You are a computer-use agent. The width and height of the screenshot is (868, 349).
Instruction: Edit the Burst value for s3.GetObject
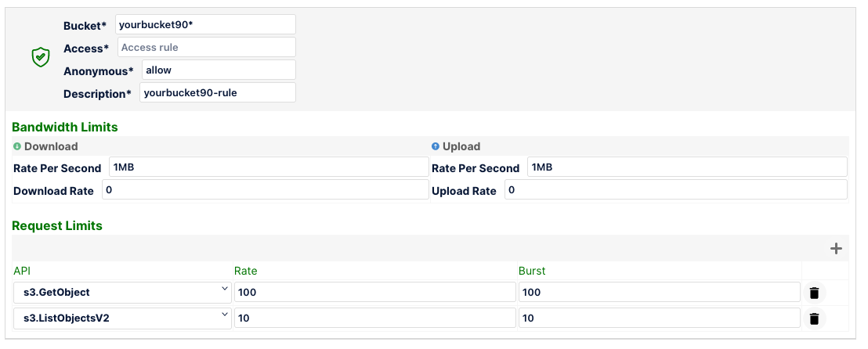tap(659, 293)
